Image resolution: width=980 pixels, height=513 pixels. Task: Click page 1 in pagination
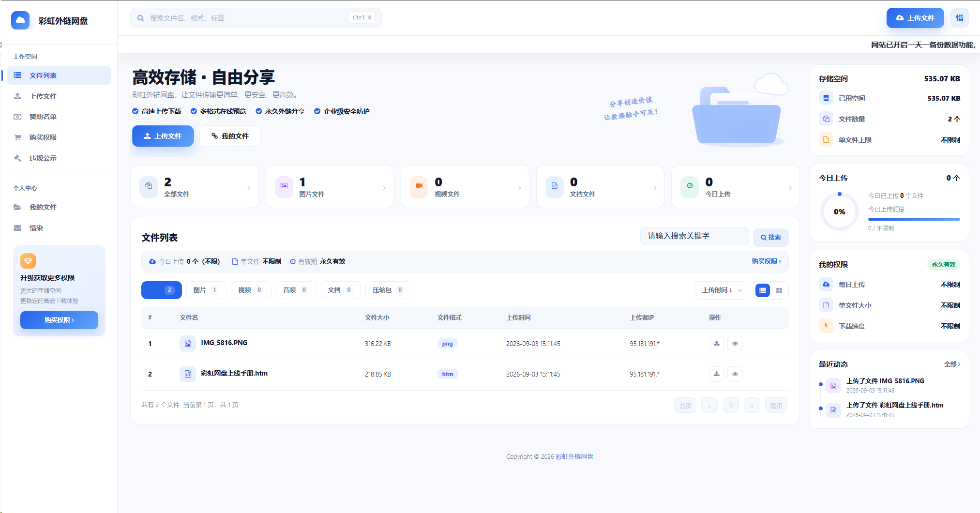click(x=731, y=406)
